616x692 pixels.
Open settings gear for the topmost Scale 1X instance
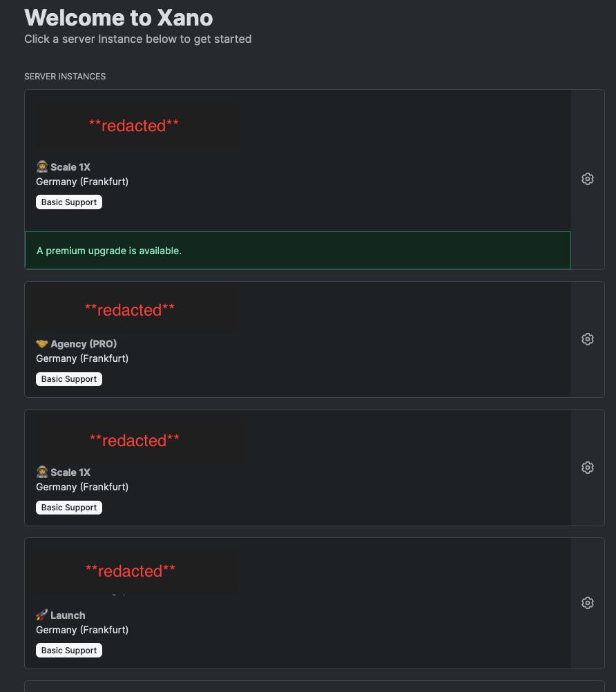(587, 179)
